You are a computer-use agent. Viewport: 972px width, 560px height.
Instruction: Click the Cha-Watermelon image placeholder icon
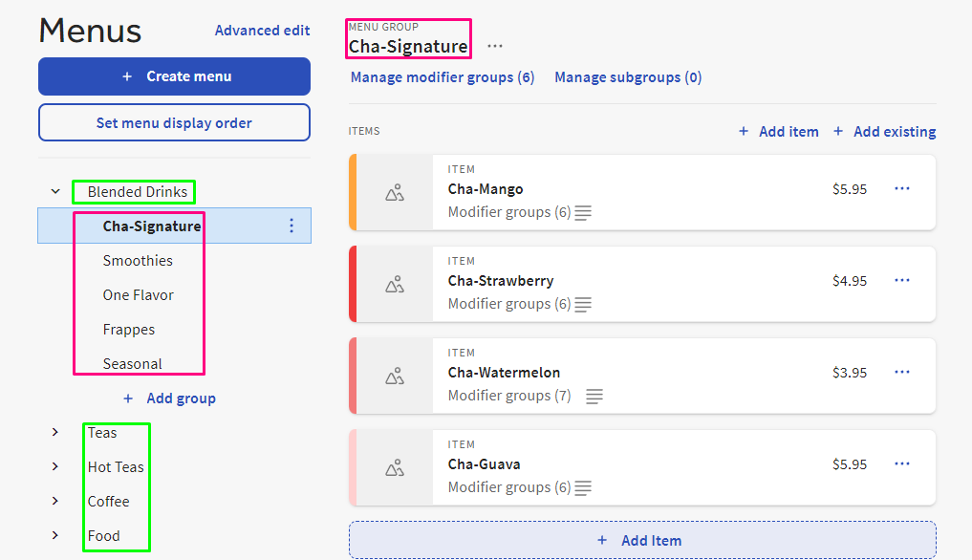[395, 377]
